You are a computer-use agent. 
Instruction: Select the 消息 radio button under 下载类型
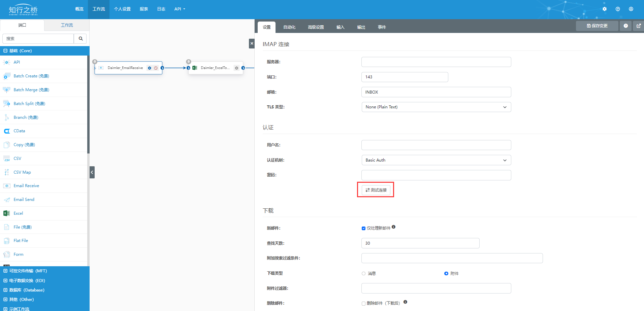363,273
